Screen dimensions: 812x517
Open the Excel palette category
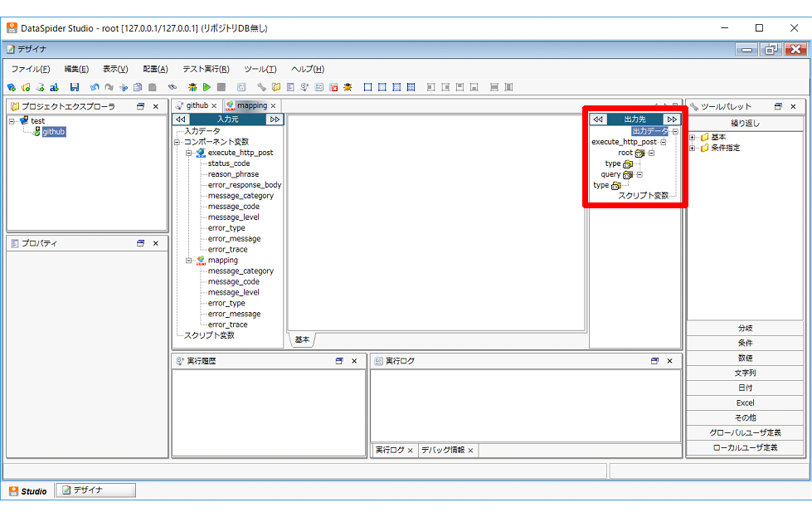744,403
